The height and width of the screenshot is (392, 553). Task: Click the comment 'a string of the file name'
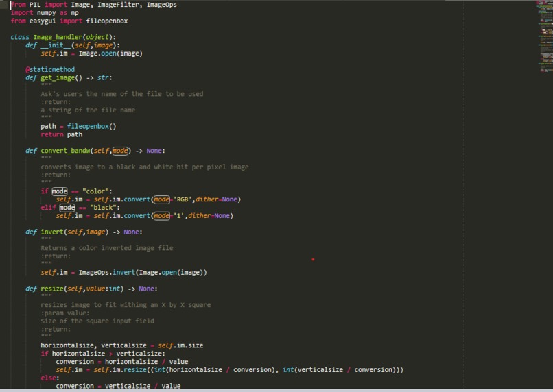[88, 110]
